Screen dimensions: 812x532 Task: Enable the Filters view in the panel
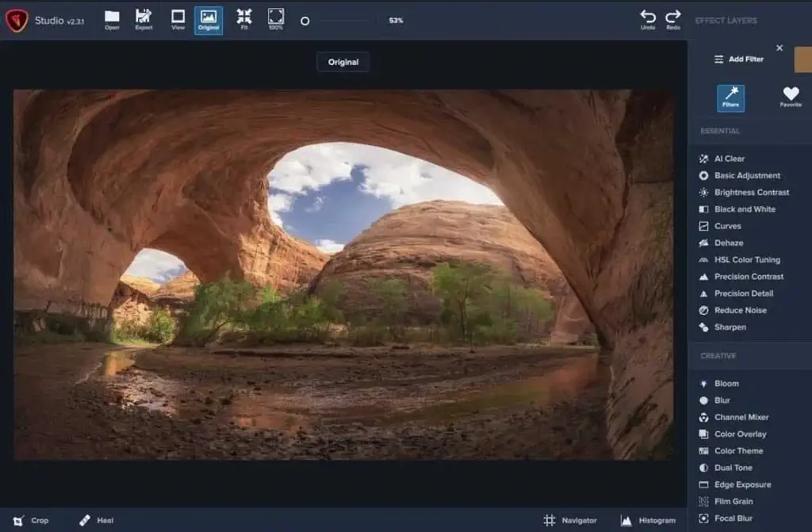click(x=730, y=98)
